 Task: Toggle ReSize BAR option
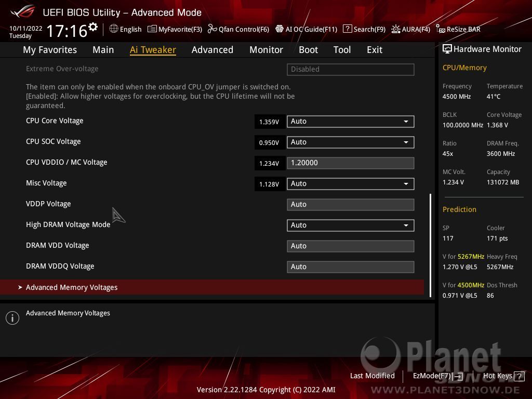click(458, 29)
